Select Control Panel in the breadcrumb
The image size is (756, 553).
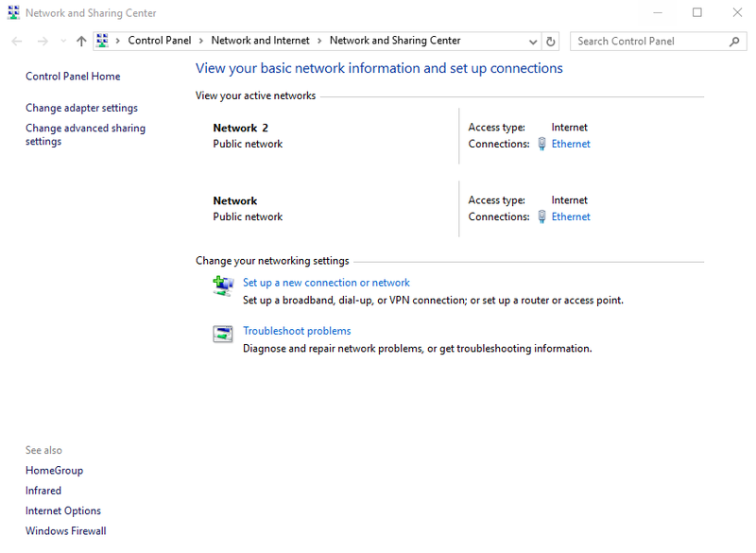tap(160, 41)
